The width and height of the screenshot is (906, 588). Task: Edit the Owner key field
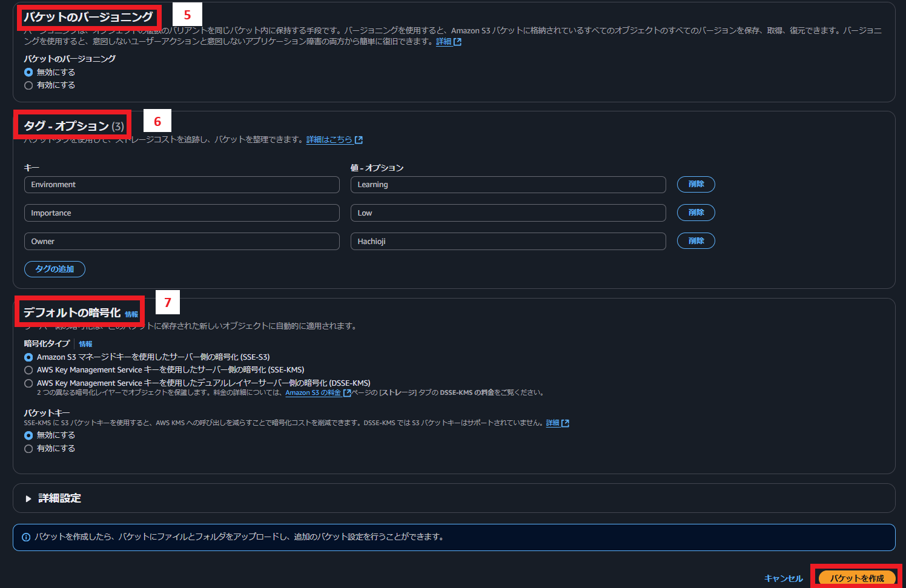[182, 242]
